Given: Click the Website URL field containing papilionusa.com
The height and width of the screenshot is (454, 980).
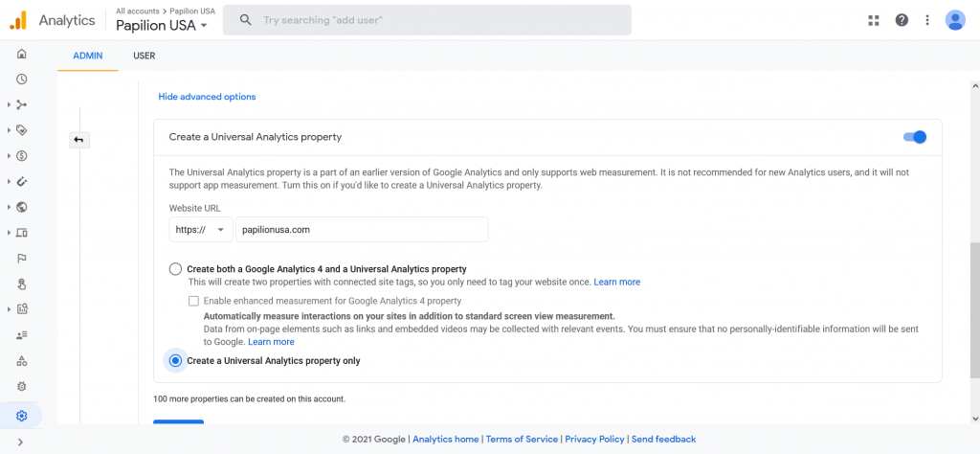Looking at the screenshot, I should click(x=362, y=230).
